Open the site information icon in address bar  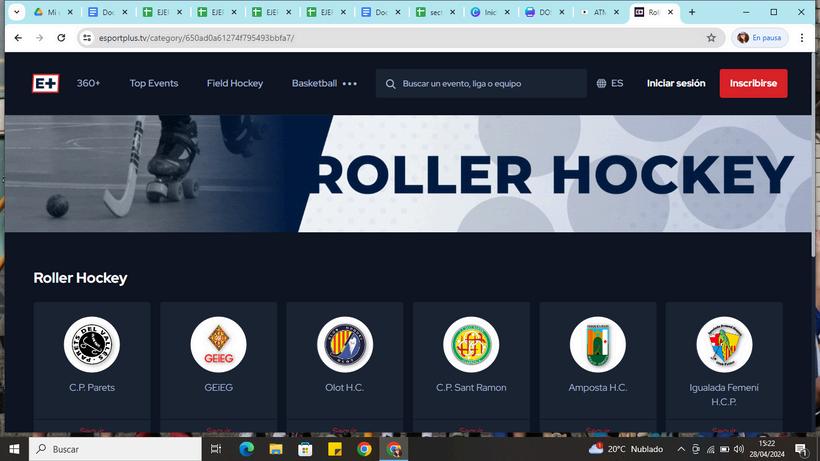pyautogui.click(x=87, y=38)
